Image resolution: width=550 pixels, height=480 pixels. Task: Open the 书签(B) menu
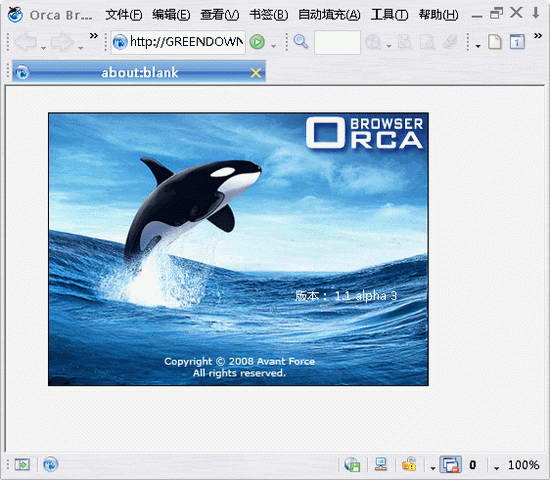point(269,15)
